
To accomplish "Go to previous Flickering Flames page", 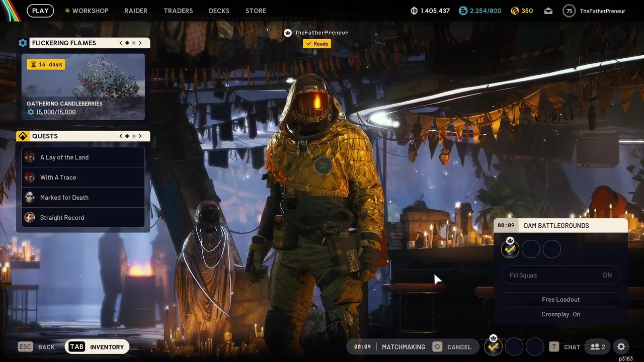I will tap(121, 43).
